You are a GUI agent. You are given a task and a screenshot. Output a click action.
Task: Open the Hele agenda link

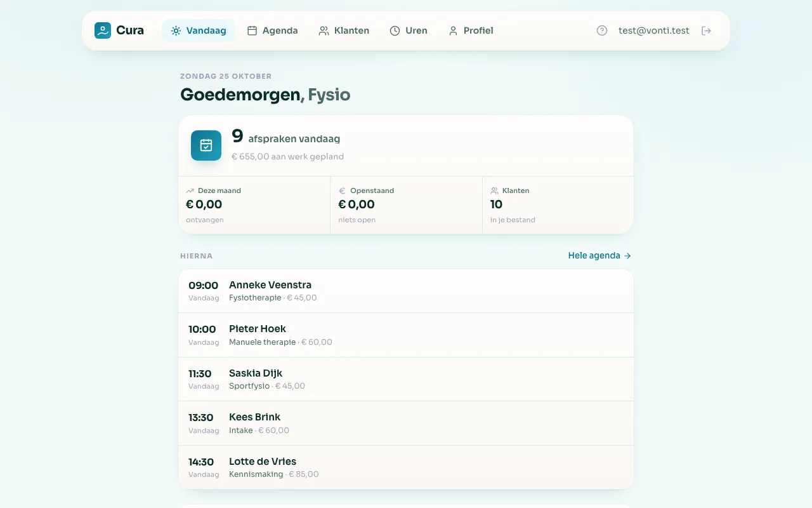click(599, 256)
